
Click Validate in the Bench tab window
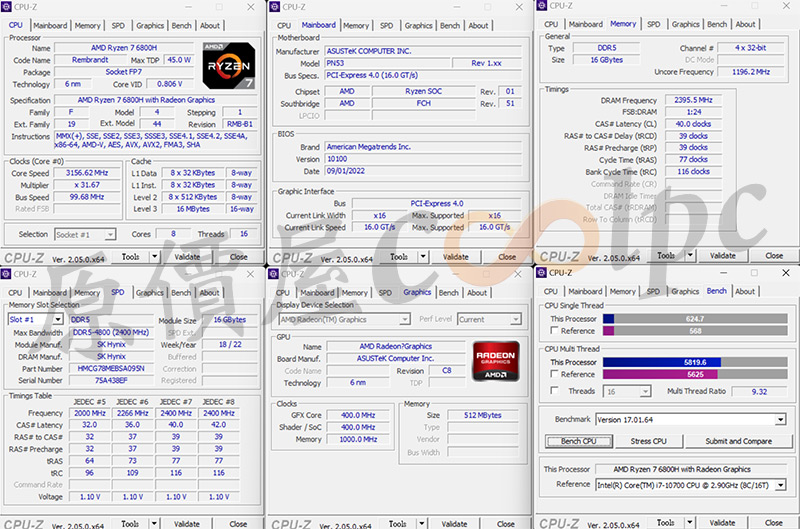[x=722, y=522]
